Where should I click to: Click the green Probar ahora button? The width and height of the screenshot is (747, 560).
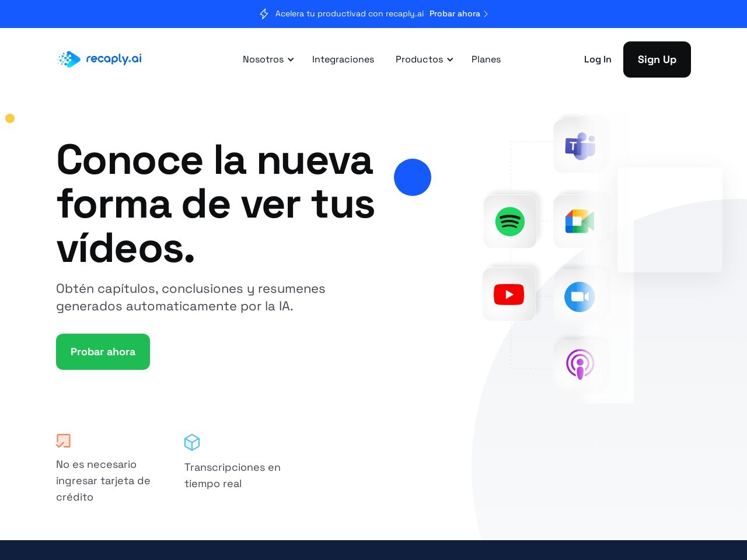(x=103, y=352)
